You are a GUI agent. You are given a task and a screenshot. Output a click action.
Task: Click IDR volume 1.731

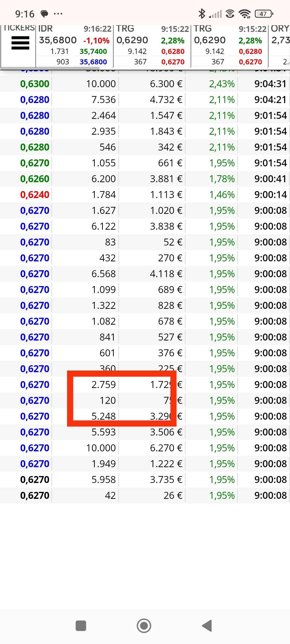coord(60,51)
